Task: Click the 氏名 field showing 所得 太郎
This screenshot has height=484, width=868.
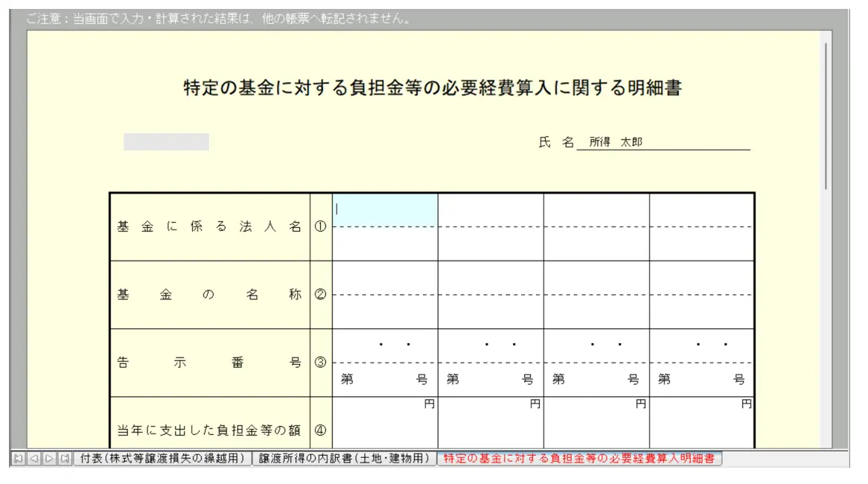Action: (x=663, y=142)
